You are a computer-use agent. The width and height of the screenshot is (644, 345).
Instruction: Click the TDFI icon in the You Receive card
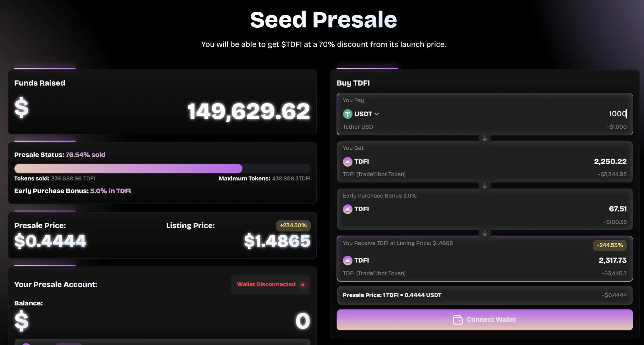coord(347,260)
